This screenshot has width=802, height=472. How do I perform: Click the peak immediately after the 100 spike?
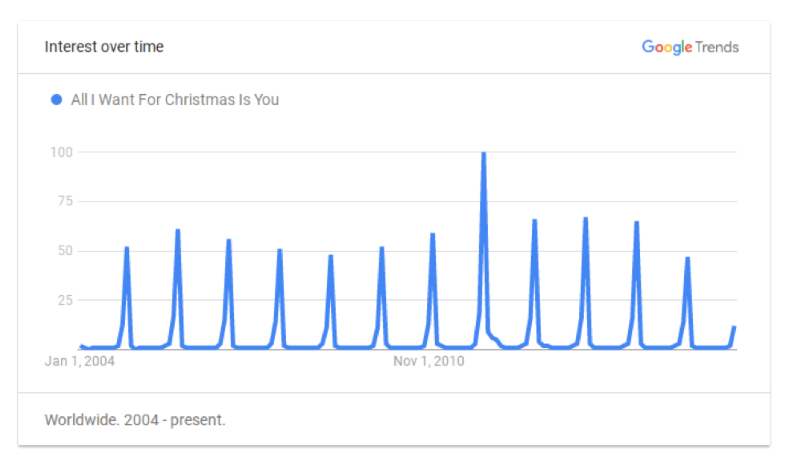534,221
